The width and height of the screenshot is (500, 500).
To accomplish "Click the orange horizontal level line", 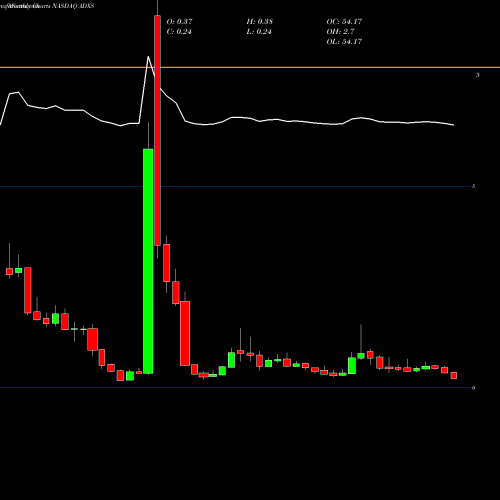I will click(x=250, y=68).
